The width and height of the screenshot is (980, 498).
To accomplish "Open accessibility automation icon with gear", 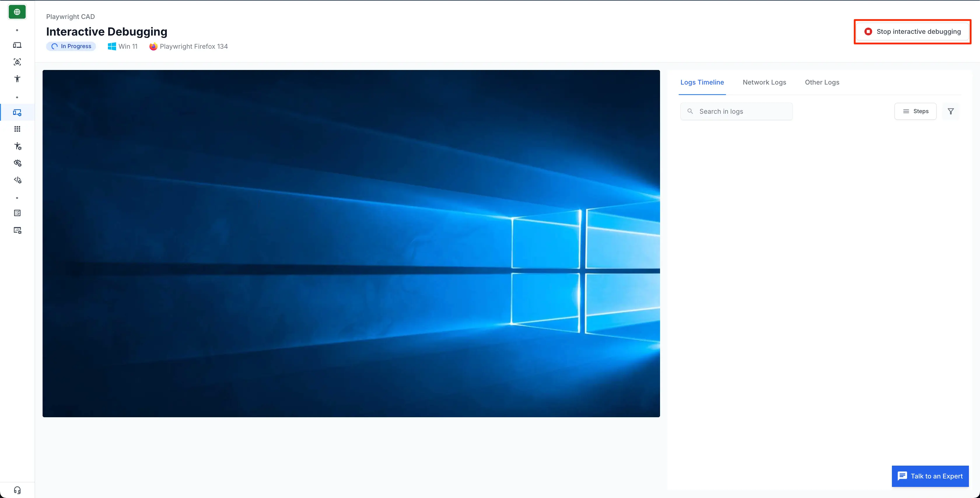I will [17, 146].
